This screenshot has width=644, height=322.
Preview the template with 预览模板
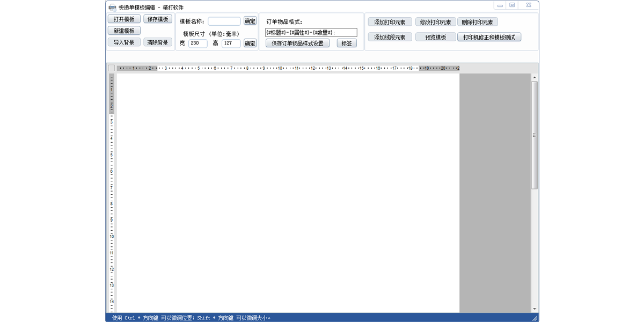[435, 38]
